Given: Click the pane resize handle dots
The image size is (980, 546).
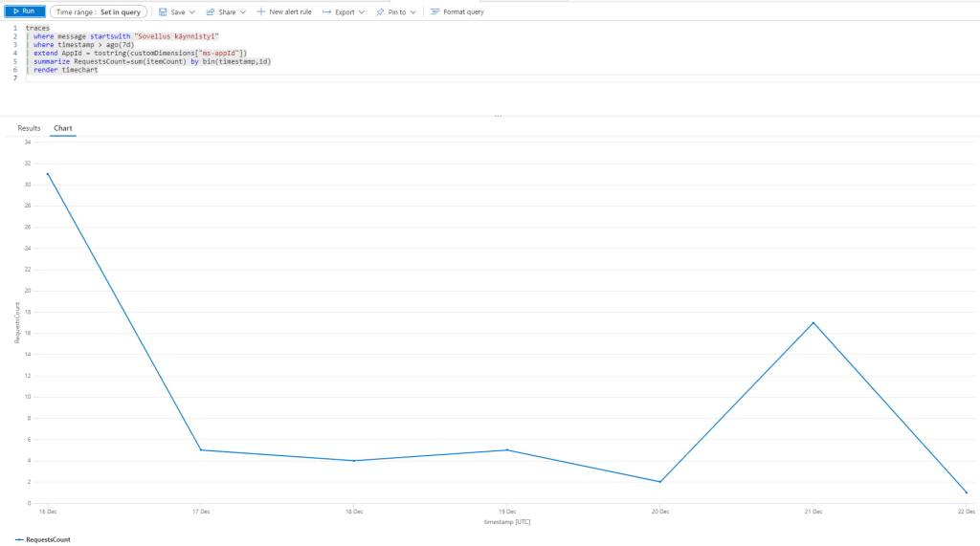Looking at the screenshot, I should pyautogui.click(x=498, y=116).
